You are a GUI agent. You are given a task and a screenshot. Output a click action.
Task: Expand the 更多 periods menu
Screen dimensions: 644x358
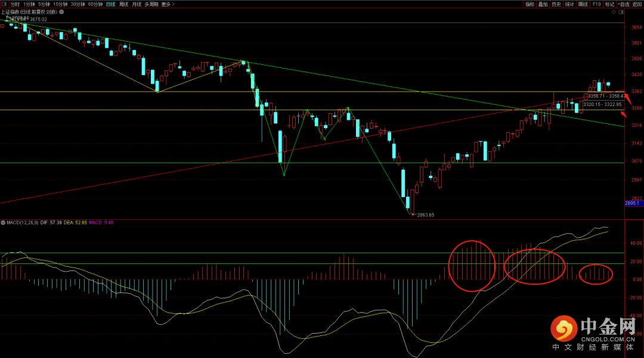(168, 4)
